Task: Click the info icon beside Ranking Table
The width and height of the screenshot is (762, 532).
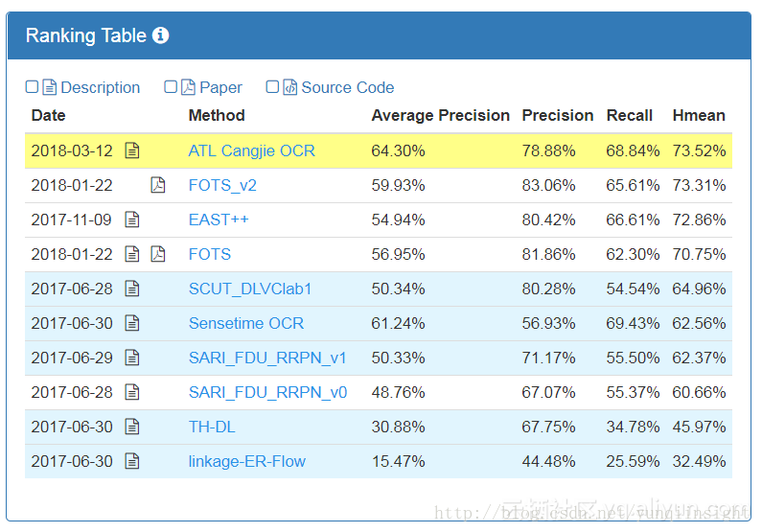Action: tap(160, 35)
